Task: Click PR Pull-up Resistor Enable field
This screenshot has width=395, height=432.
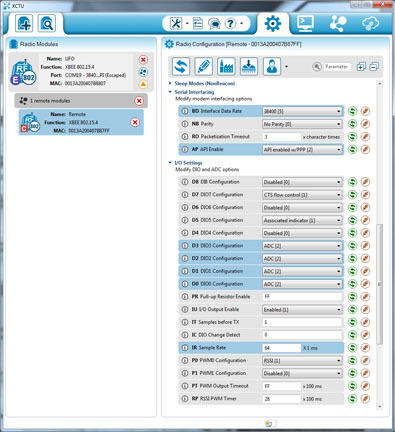Action: coord(302,297)
